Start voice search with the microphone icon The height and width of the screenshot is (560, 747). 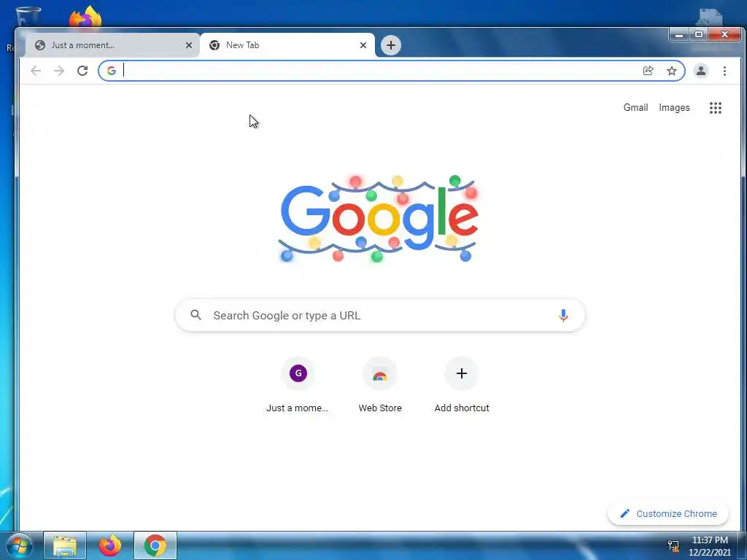click(563, 315)
